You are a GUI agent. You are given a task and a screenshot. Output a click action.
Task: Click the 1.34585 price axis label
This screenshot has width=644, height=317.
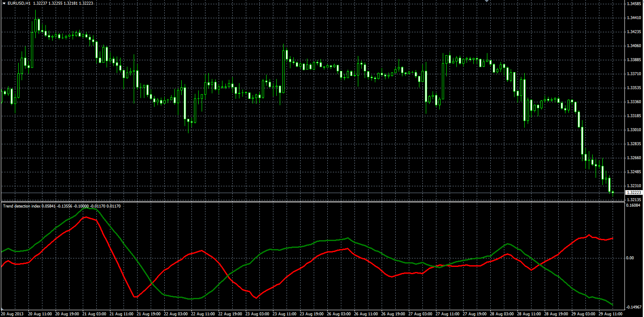pos(634,4)
